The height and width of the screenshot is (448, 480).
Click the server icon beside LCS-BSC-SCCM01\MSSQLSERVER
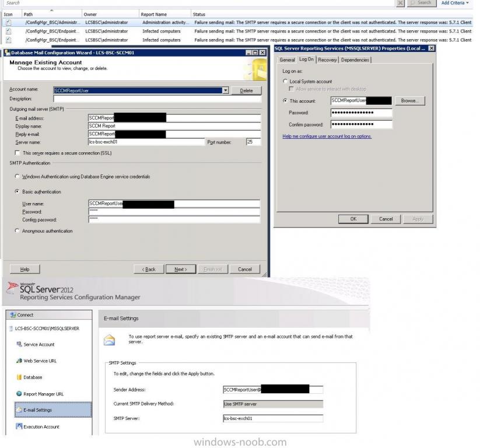[11, 328]
